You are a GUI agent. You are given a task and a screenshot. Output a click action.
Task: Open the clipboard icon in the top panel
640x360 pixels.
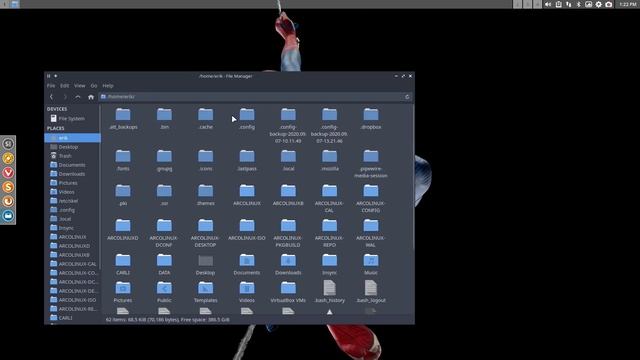click(x=558, y=4)
